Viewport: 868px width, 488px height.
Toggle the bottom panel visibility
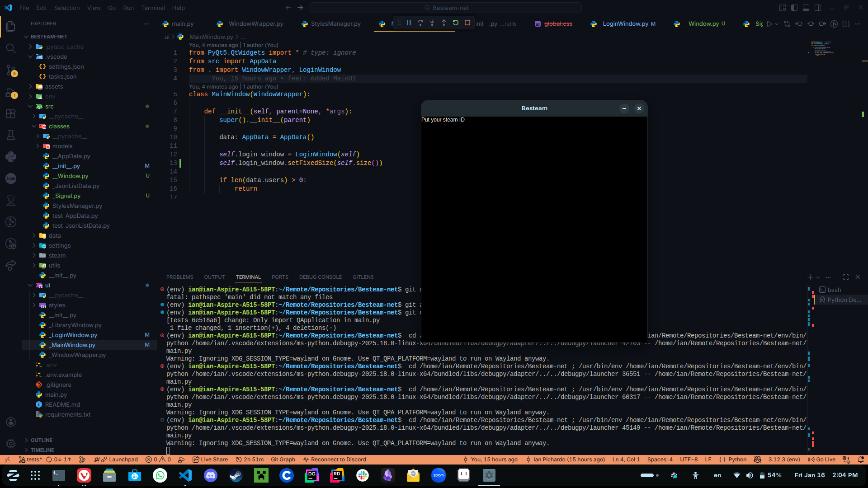point(806,8)
